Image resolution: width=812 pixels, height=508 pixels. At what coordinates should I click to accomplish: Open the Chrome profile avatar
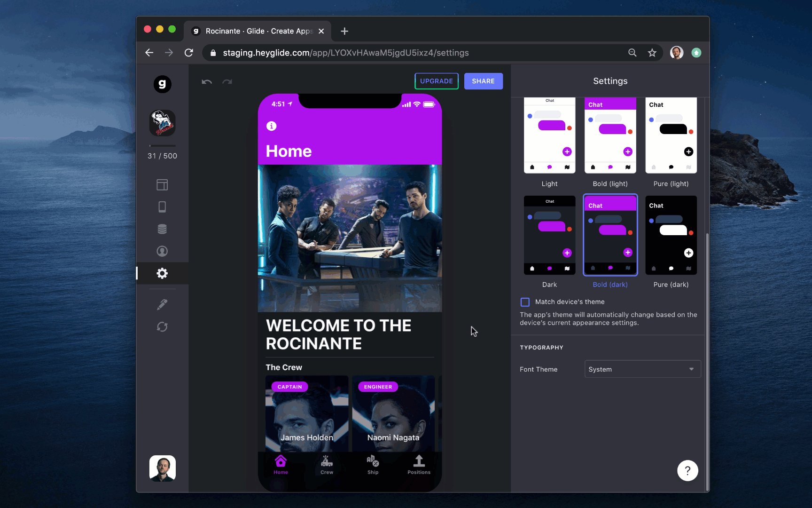pyautogui.click(x=677, y=53)
